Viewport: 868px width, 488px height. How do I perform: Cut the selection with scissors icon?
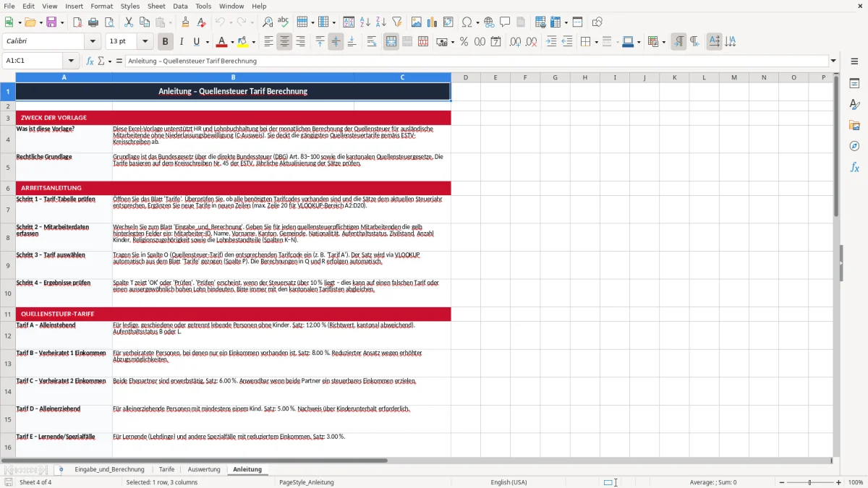[128, 22]
